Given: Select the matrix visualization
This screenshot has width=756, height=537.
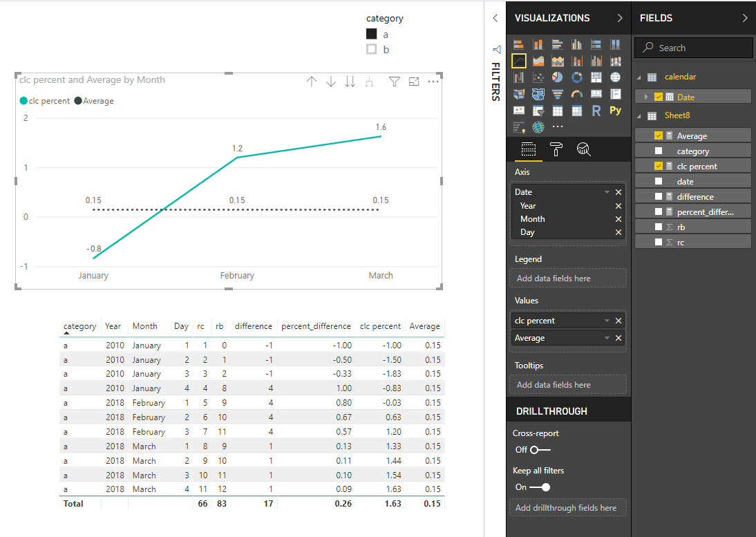Looking at the screenshot, I should [x=576, y=111].
